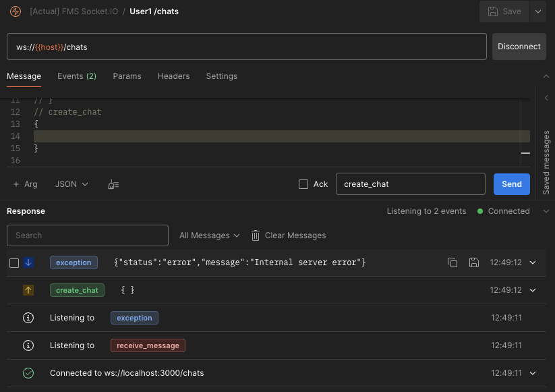Click the Search messages field
Image resolution: width=555 pixels, height=392 pixels.
tap(88, 235)
